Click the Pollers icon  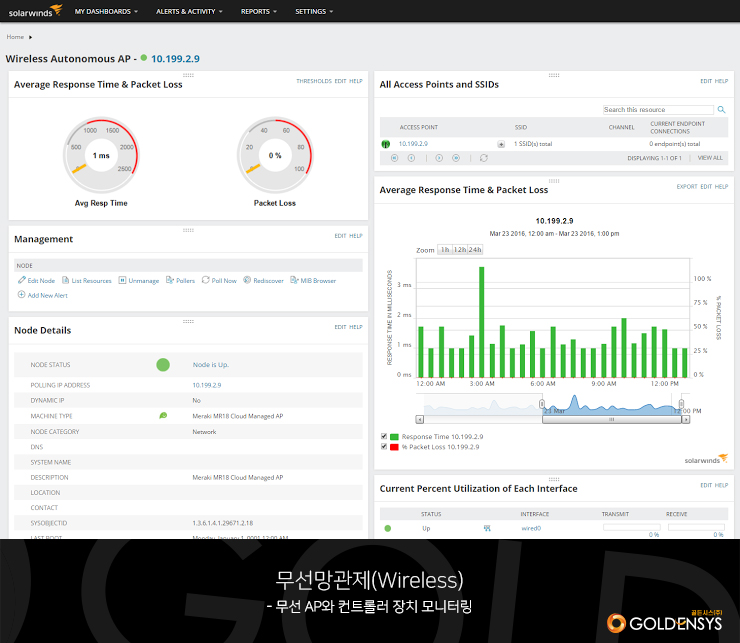170,280
